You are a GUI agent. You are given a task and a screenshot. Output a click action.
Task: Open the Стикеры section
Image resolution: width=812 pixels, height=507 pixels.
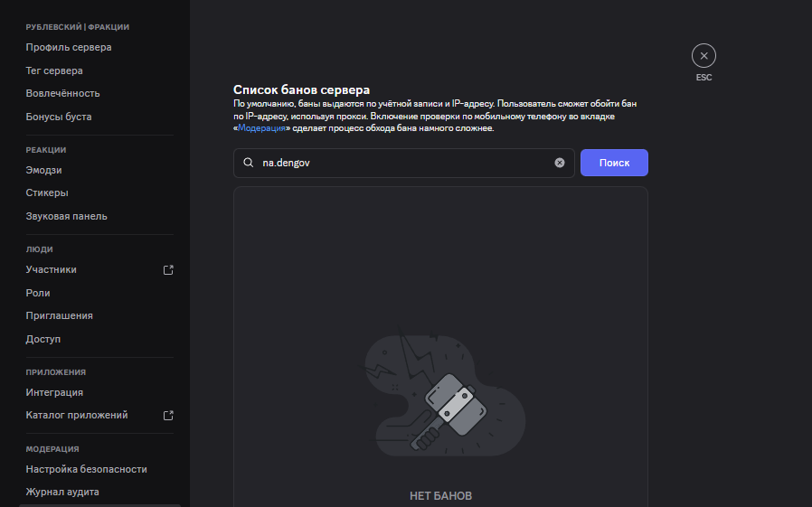point(47,192)
